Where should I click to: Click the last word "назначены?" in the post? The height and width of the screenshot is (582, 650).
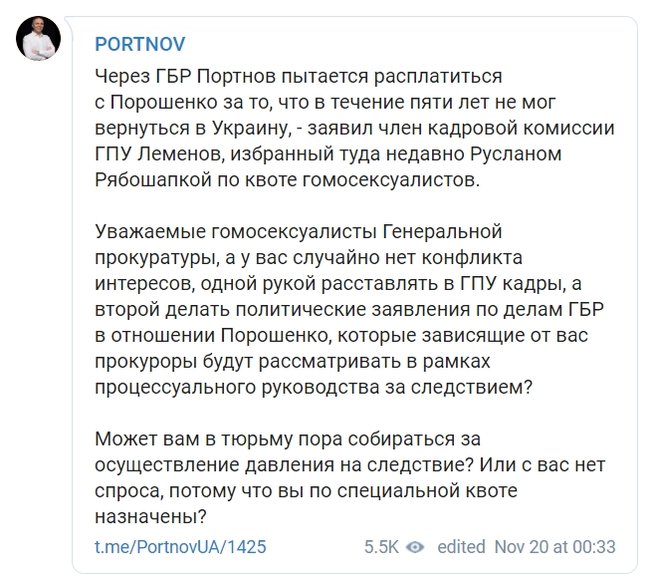pos(150,517)
